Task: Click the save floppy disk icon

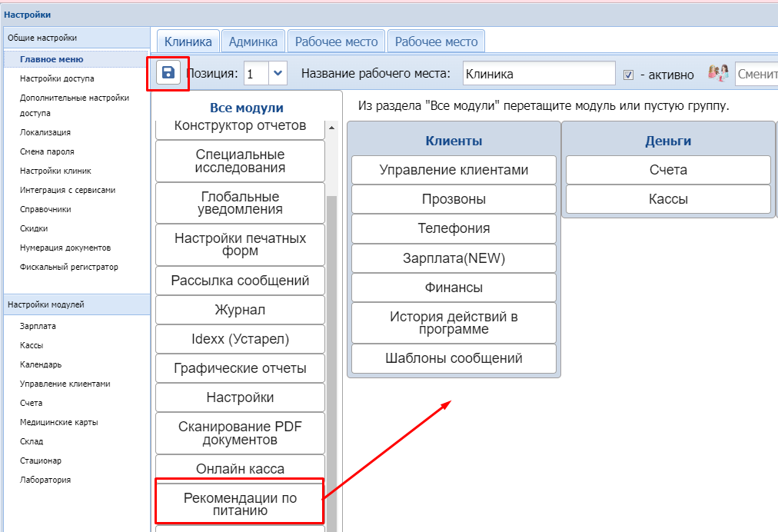Action: [168, 73]
